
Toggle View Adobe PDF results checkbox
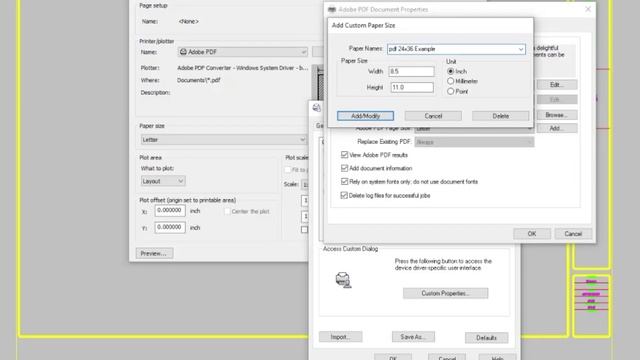tap(344, 155)
